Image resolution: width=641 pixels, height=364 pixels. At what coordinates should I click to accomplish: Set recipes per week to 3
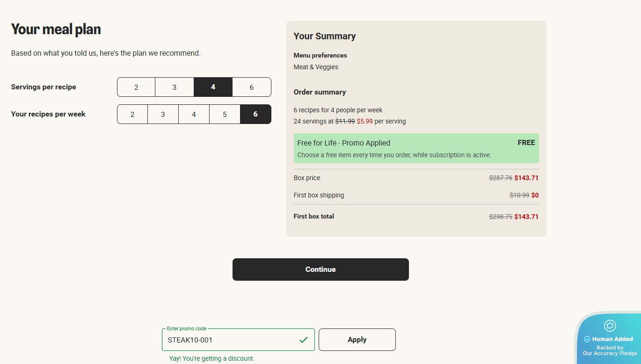coord(163,114)
